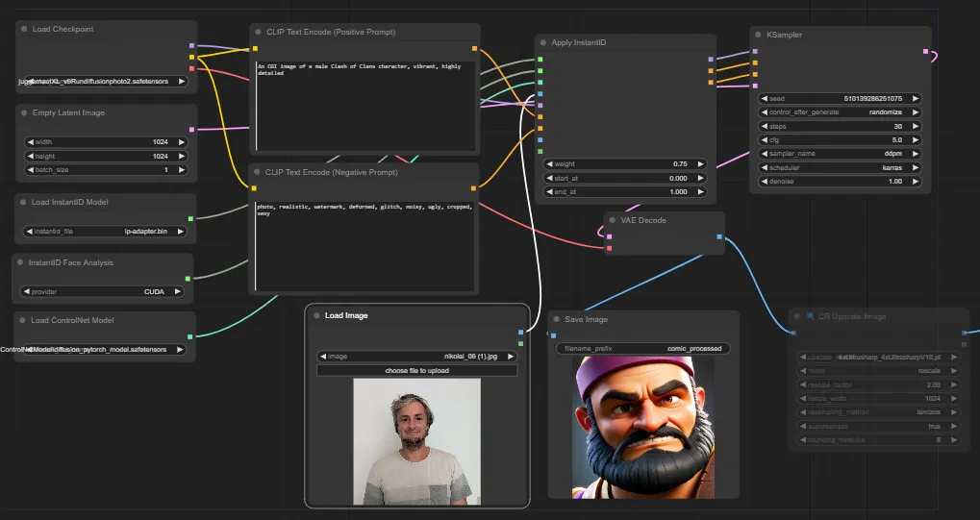Image resolution: width=980 pixels, height=520 pixels.
Task: Click the green output port on Load InstantID Model
Action: (190, 219)
